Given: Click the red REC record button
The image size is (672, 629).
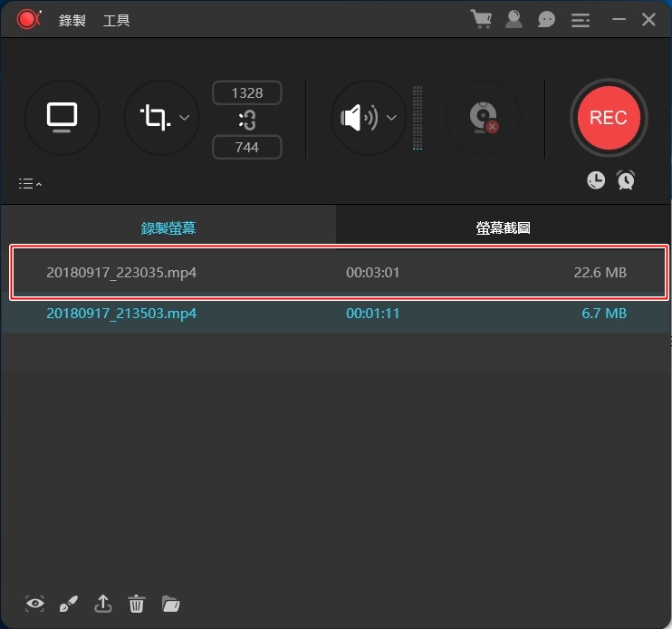Looking at the screenshot, I should 609,118.
